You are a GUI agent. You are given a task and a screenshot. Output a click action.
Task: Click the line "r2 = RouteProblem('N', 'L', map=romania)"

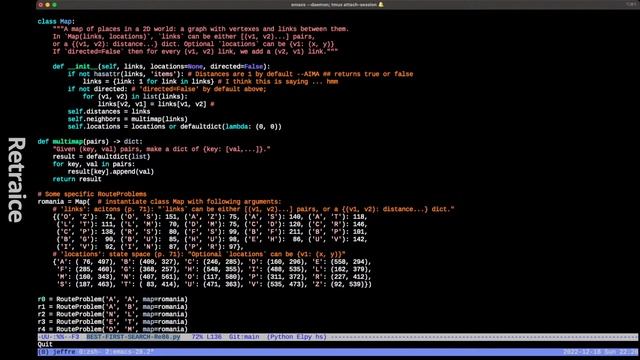click(113, 314)
